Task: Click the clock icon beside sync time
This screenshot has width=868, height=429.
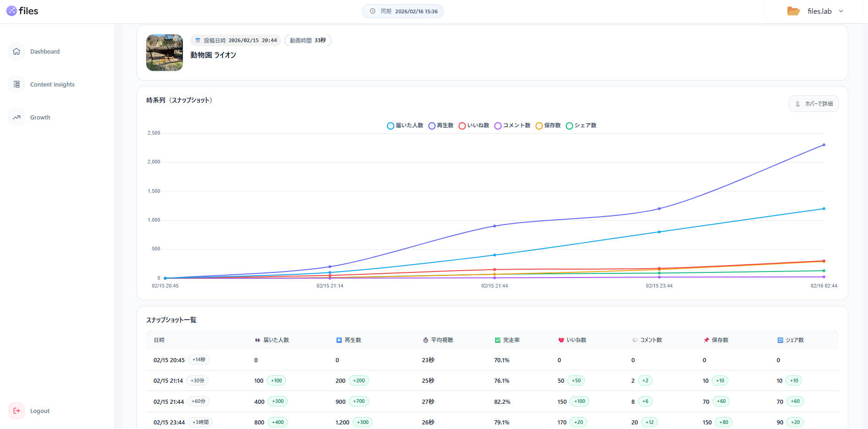Action: (373, 11)
